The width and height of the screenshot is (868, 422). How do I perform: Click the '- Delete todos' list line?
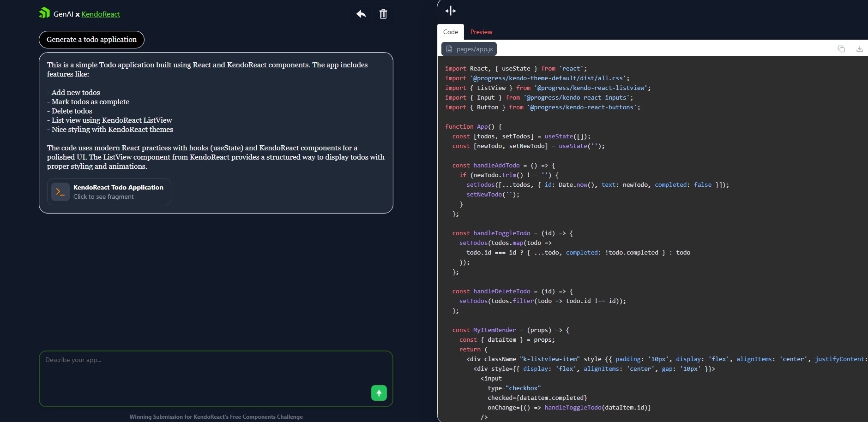[70, 111]
